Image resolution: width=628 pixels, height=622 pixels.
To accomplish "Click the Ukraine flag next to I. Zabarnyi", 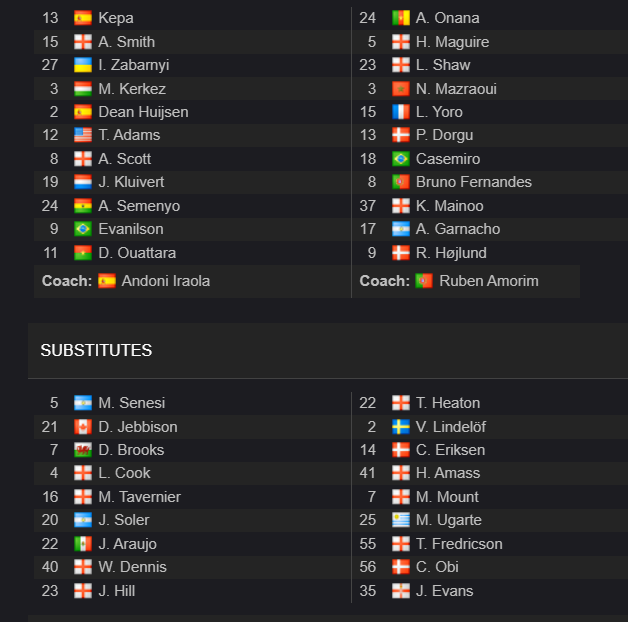I will coord(83,65).
